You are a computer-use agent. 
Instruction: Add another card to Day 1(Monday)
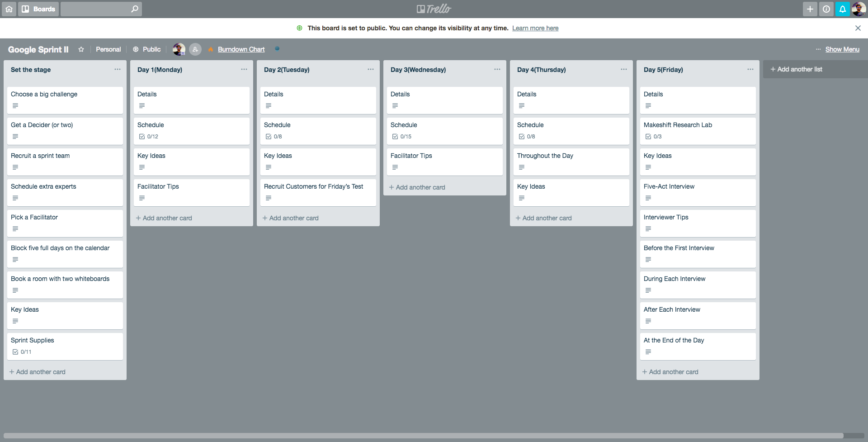(x=164, y=218)
